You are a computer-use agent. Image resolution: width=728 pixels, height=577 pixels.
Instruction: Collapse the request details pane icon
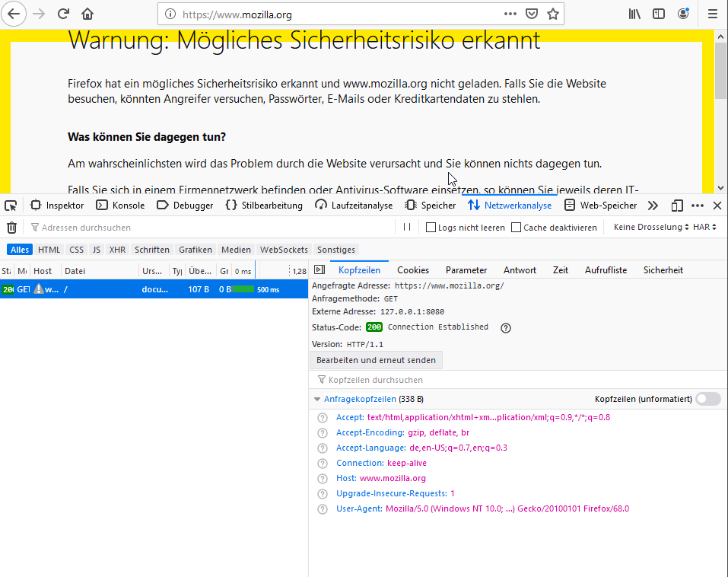[319, 270]
